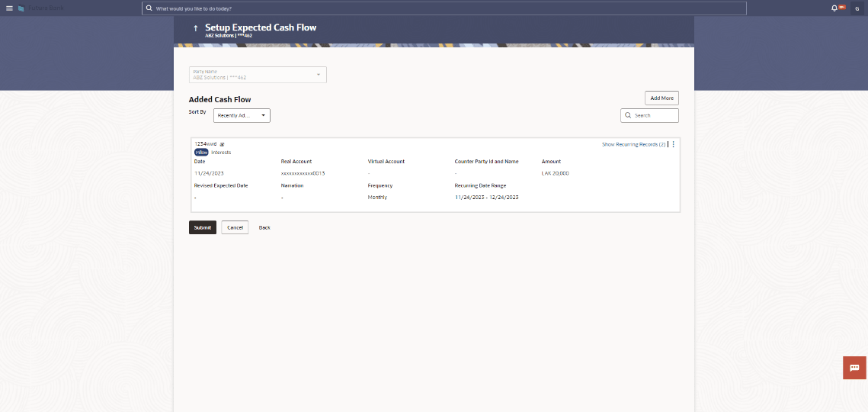Select date value 11/24/2023
Viewport: 868px width, 412px height.
(x=209, y=173)
